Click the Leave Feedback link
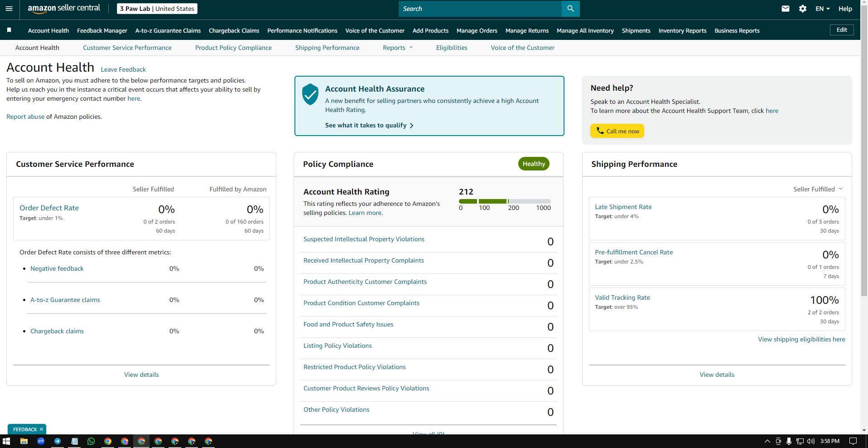The image size is (868, 448). coord(123,69)
